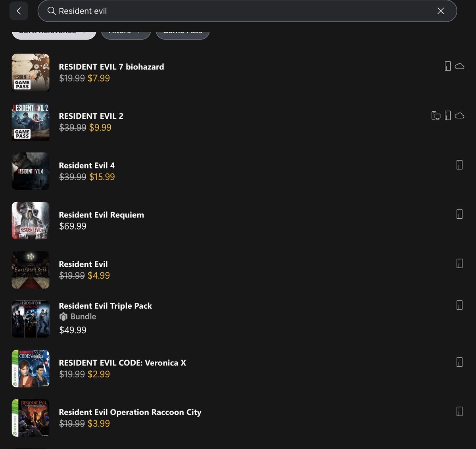Image resolution: width=476 pixels, height=449 pixels.
Task: Select Resident Evil Operation Raccoon City title
Action: (130, 412)
